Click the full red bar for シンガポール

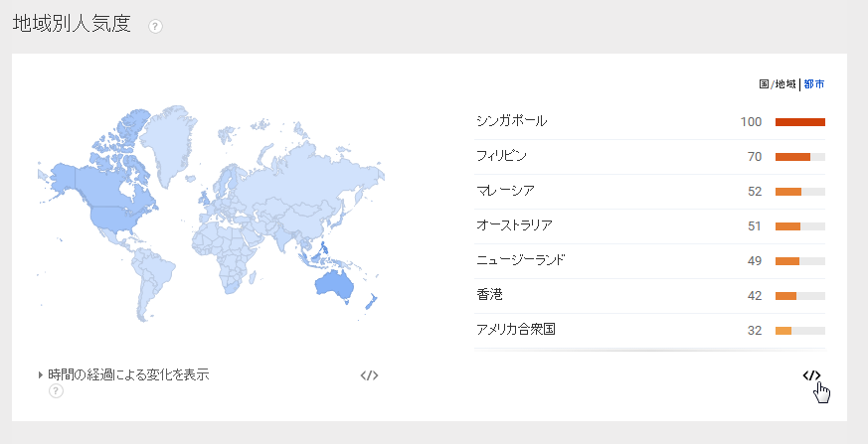tap(799, 122)
